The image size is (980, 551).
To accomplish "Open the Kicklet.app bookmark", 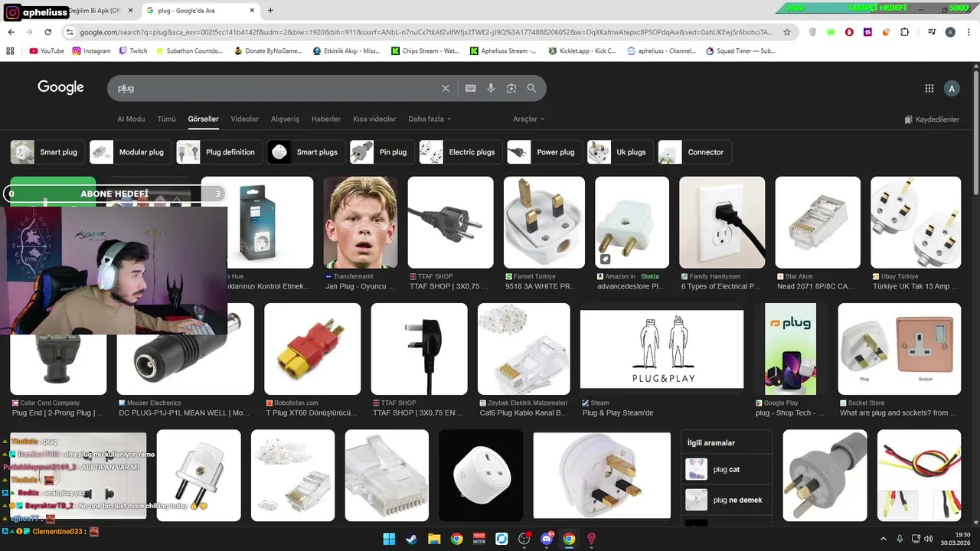I will (583, 51).
